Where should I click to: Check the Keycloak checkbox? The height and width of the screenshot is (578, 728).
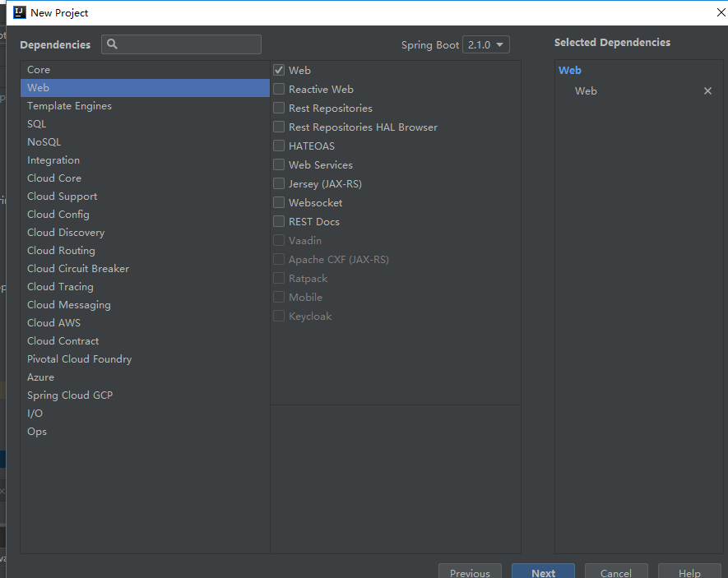click(279, 317)
